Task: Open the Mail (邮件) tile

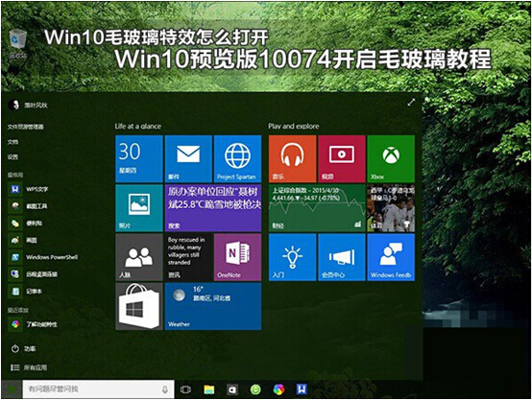Action: click(188, 158)
